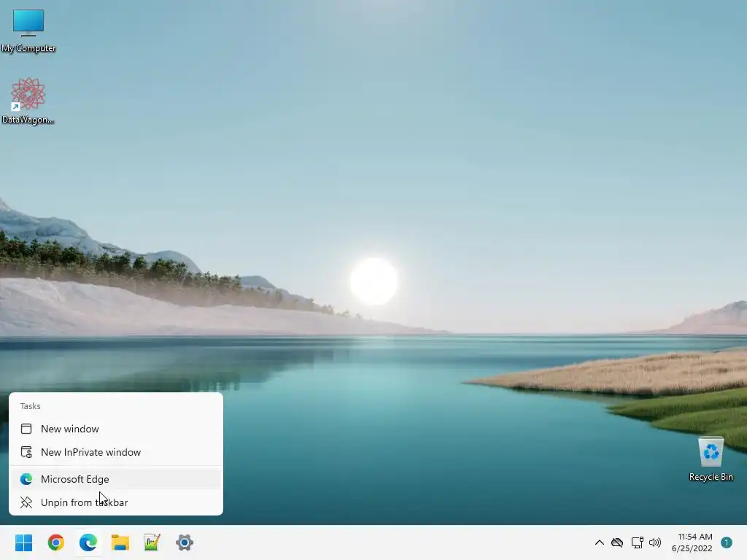Open the volume speaker tray icon
Screen dimensions: 747x560
(x=655, y=542)
